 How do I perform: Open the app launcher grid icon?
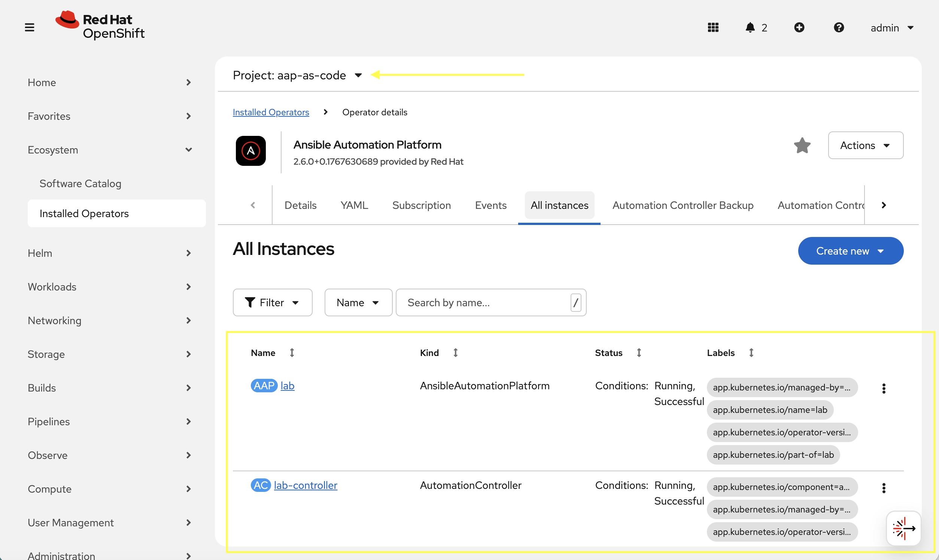pos(713,27)
